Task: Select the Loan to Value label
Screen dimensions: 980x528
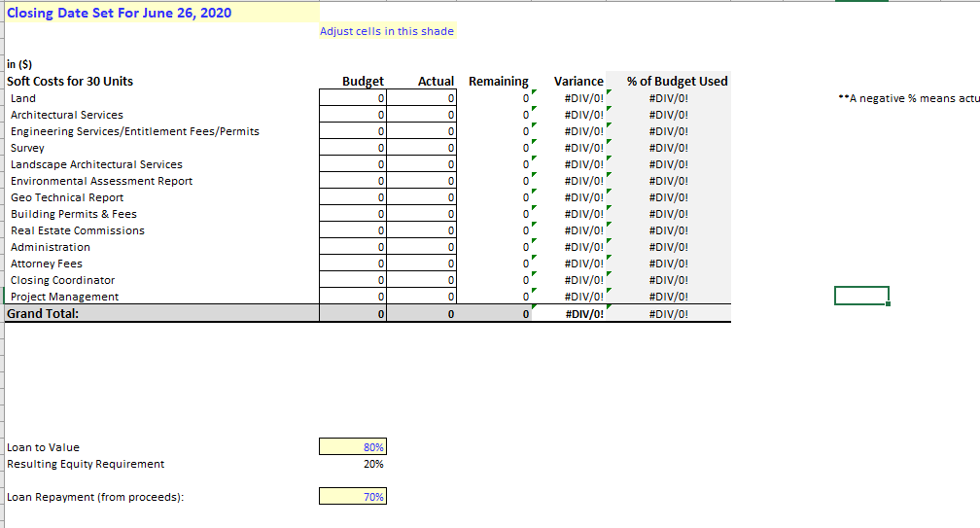Action: coord(43,447)
